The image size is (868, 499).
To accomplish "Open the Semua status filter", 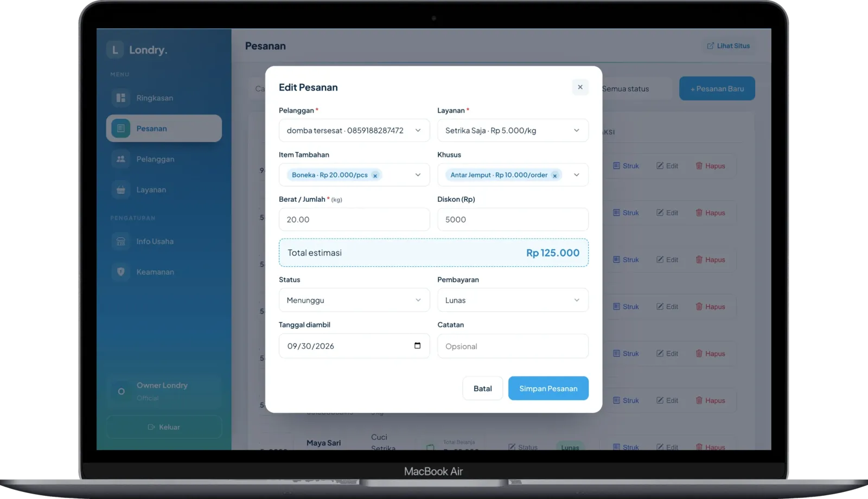I will tap(636, 88).
